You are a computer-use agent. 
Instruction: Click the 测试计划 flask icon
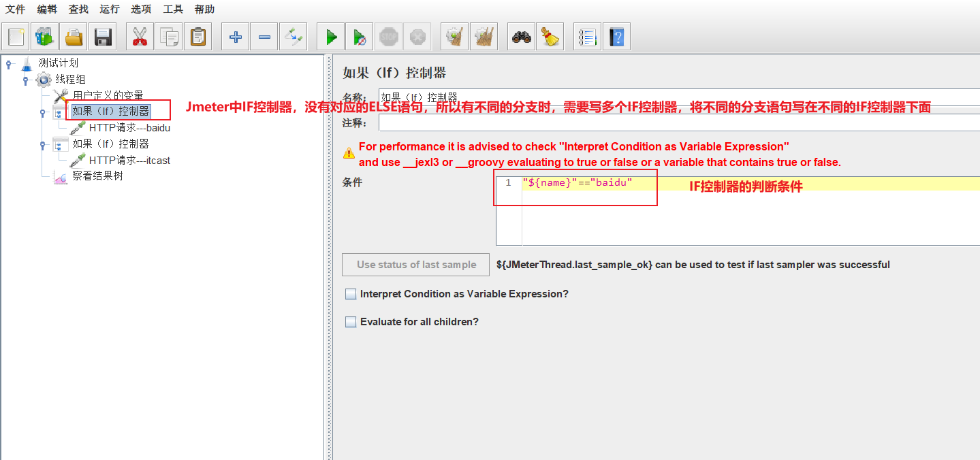[x=27, y=64]
